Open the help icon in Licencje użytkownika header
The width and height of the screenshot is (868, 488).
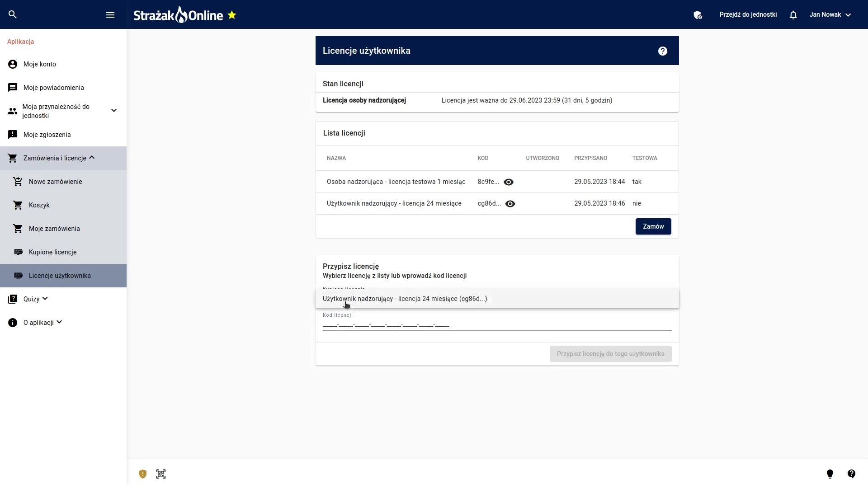tap(663, 51)
